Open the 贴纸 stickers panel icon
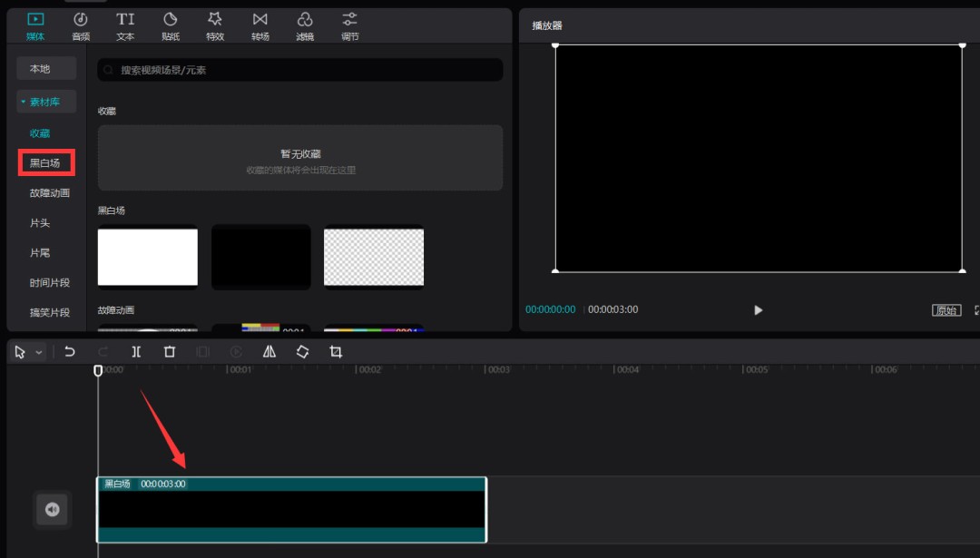The image size is (980, 558). pos(170,25)
